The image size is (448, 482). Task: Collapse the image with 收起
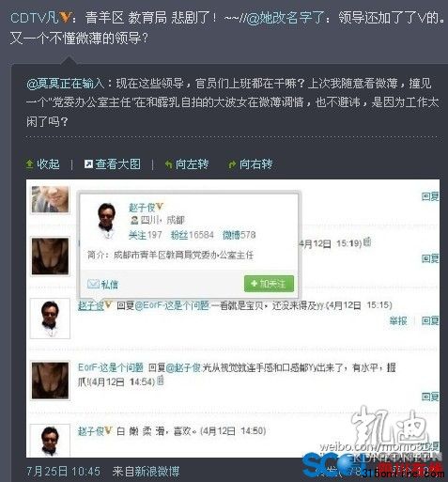click(x=42, y=163)
